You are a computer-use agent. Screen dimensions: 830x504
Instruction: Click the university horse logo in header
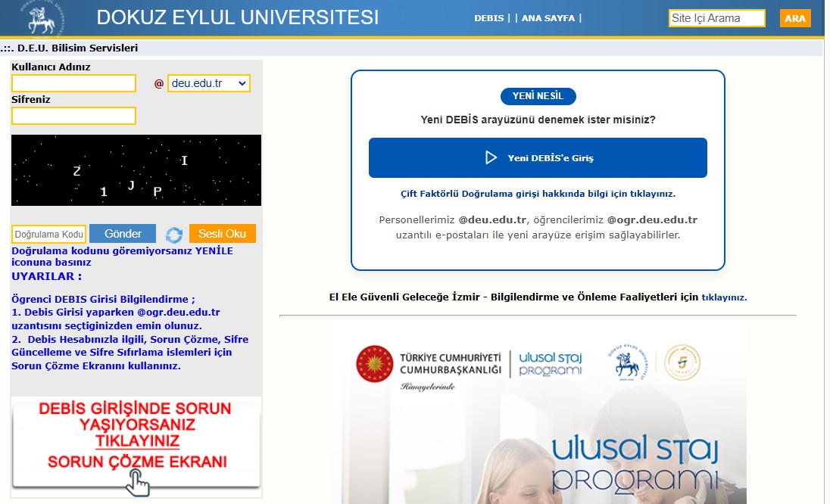click(x=42, y=18)
